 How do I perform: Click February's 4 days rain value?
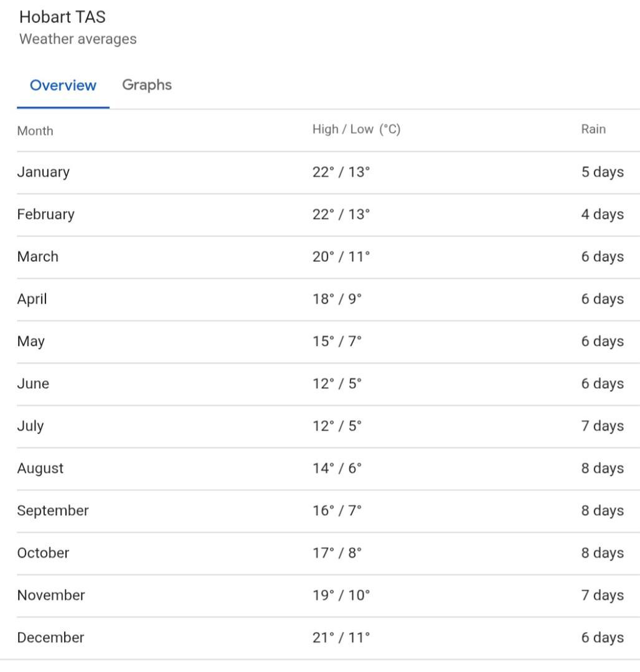(602, 214)
